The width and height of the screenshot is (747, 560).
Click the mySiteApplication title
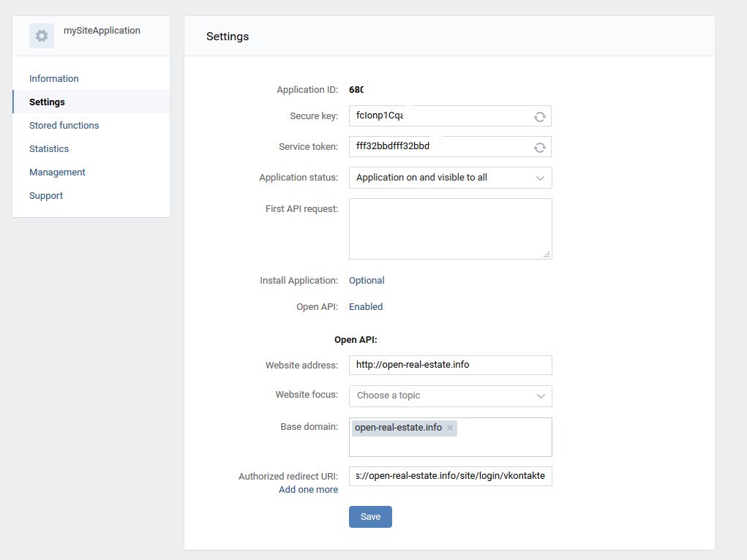[102, 31]
